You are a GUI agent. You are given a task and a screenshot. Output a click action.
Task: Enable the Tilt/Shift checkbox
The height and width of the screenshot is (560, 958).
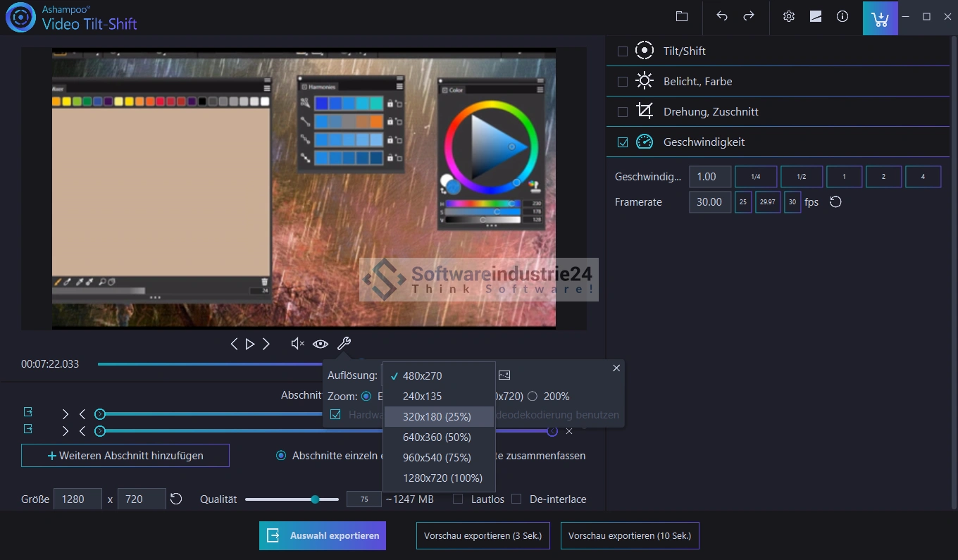[x=623, y=51]
